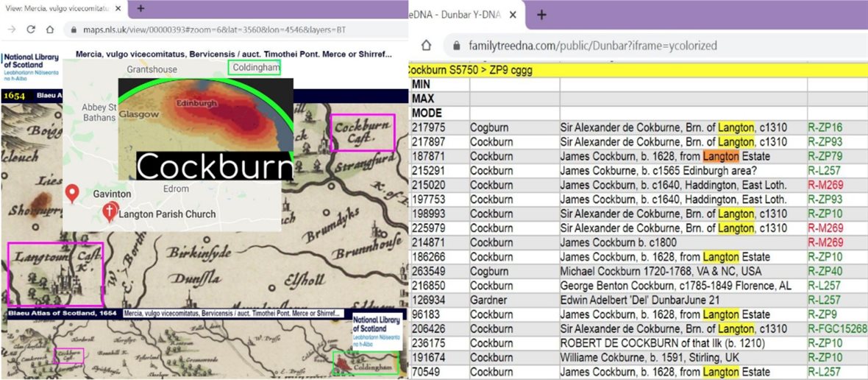
Task: Open a new tab next to Mercia map tab
Action: (140, 9)
